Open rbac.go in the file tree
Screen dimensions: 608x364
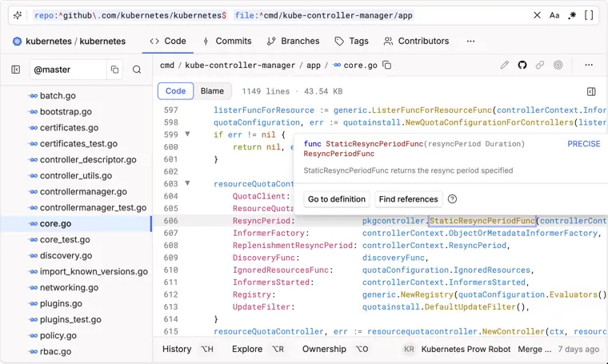coord(55,351)
